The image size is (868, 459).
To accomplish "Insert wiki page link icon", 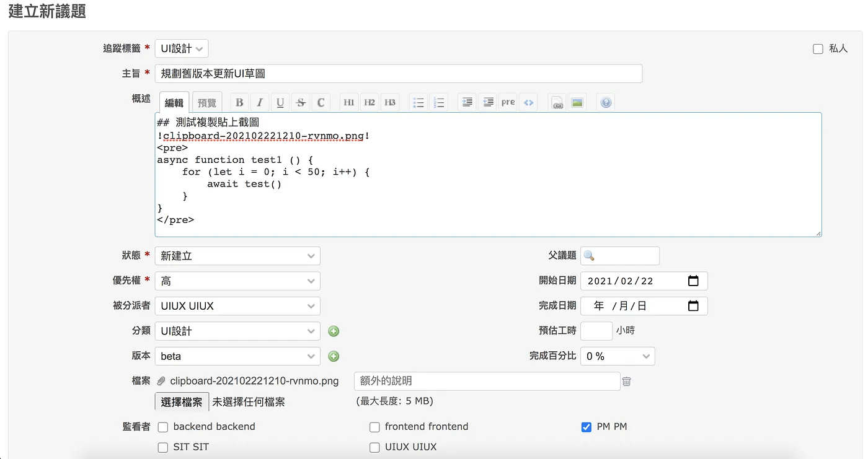I will coord(557,102).
